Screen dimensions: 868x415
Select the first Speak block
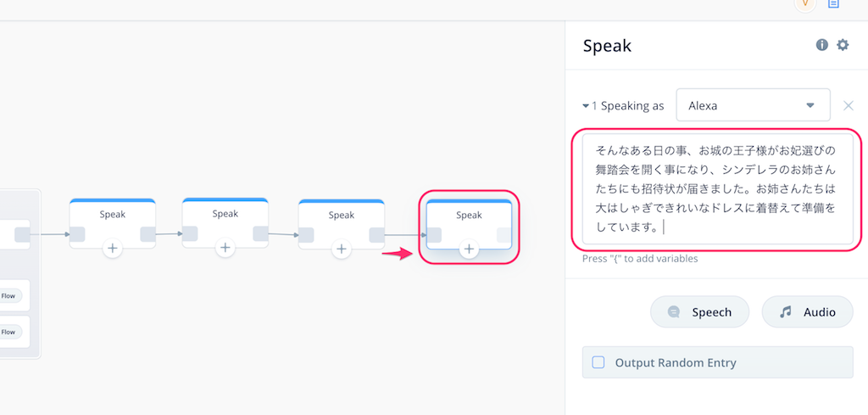113,222
